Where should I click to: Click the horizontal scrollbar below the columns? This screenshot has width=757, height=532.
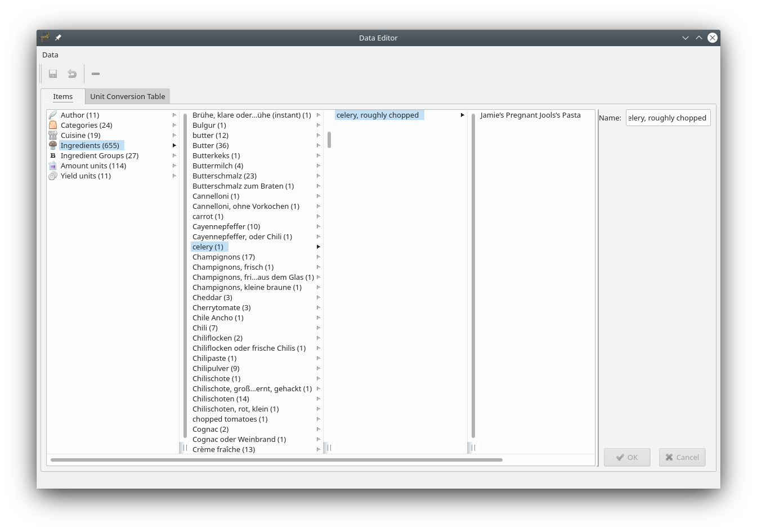(276, 460)
